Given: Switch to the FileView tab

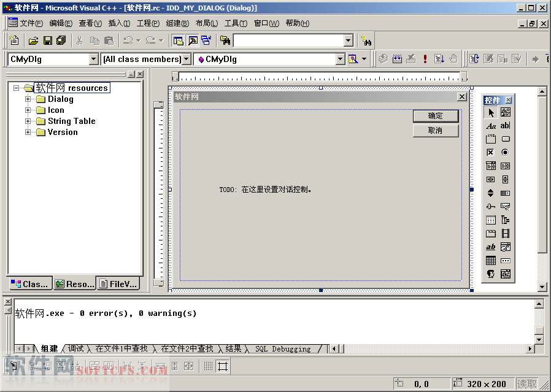Looking at the screenshot, I should [x=118, y=284].
